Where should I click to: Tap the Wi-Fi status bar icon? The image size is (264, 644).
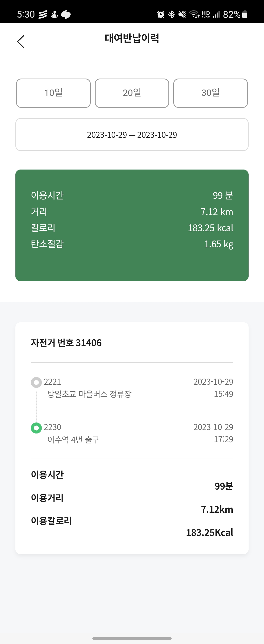pyautogui.click(x=194, y=14)
